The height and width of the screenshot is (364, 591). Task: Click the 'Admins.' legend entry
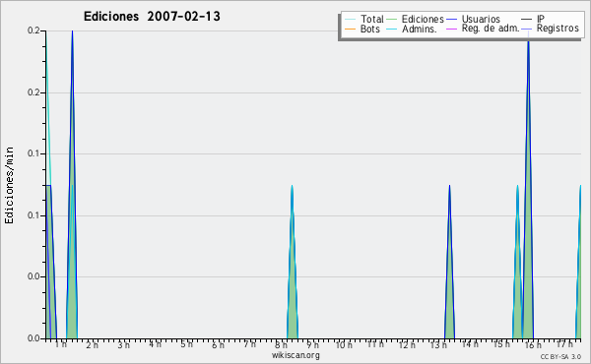pos(412,29)
